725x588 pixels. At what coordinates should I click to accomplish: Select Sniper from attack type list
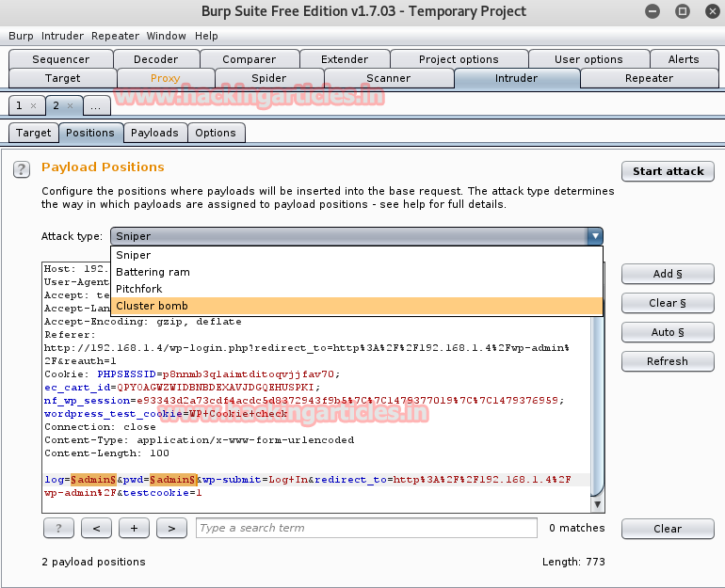[357, 255]
